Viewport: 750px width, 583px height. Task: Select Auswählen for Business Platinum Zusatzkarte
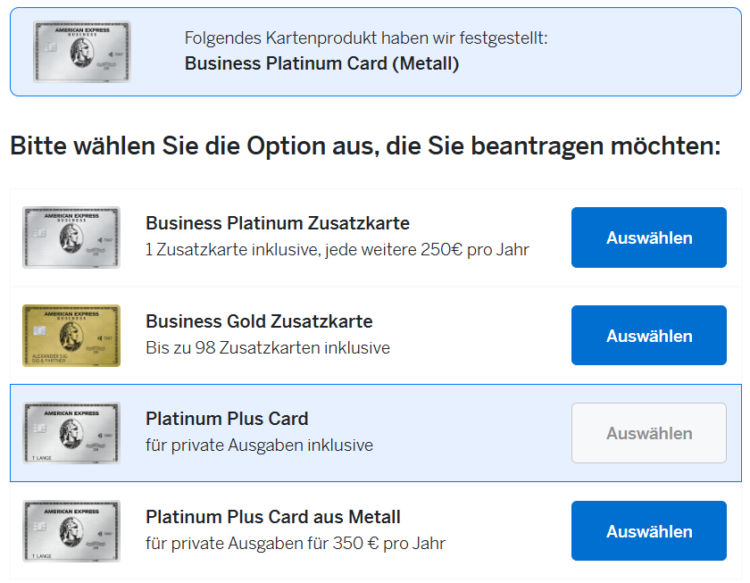(649, 237)
